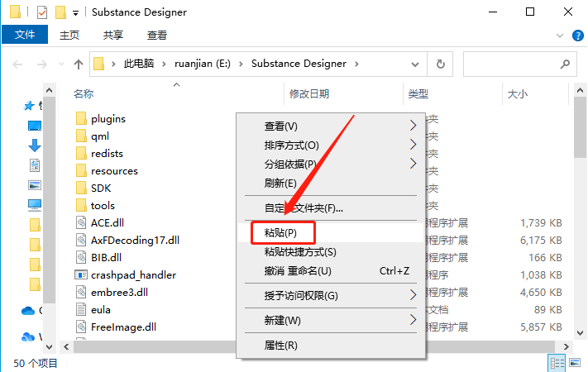Click the file list vertical scrollbar thumb
588x372 pixels.
tap(580, 128)
